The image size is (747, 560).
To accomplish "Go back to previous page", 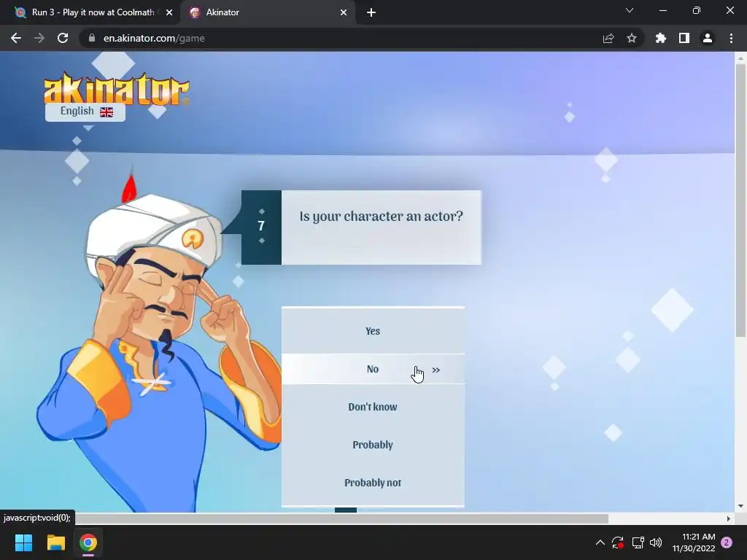I will (16, 38).
